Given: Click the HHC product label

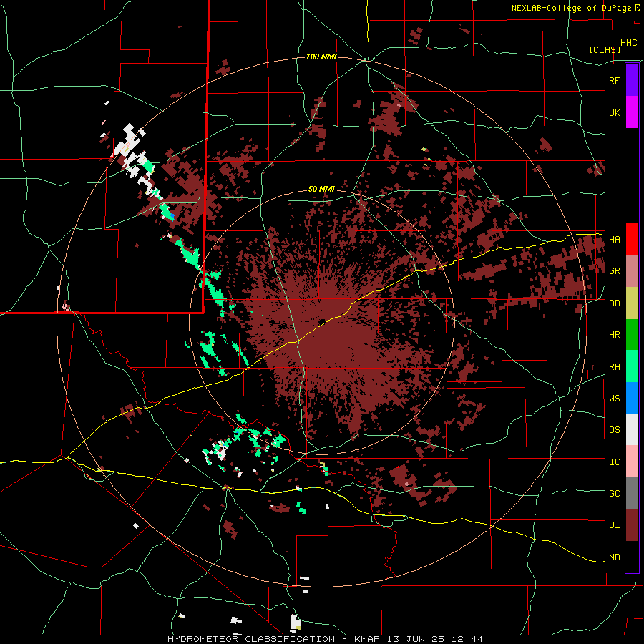Looking at the screenshot, I should (x=629, y=43).
